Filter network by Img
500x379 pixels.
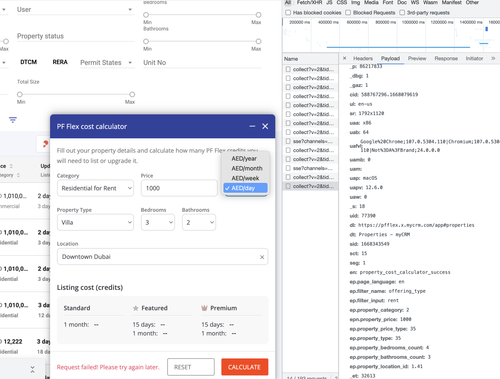click(x=355, y=2)
